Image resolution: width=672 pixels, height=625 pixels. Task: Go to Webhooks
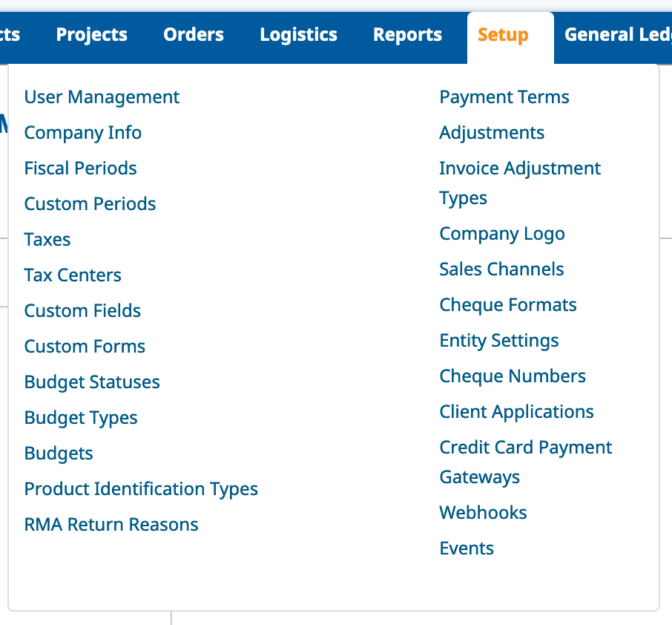click(x=483, y=513)
